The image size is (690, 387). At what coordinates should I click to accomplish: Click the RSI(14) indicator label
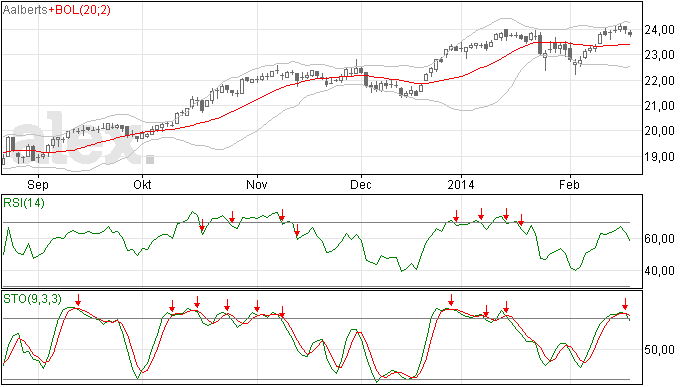24,203
